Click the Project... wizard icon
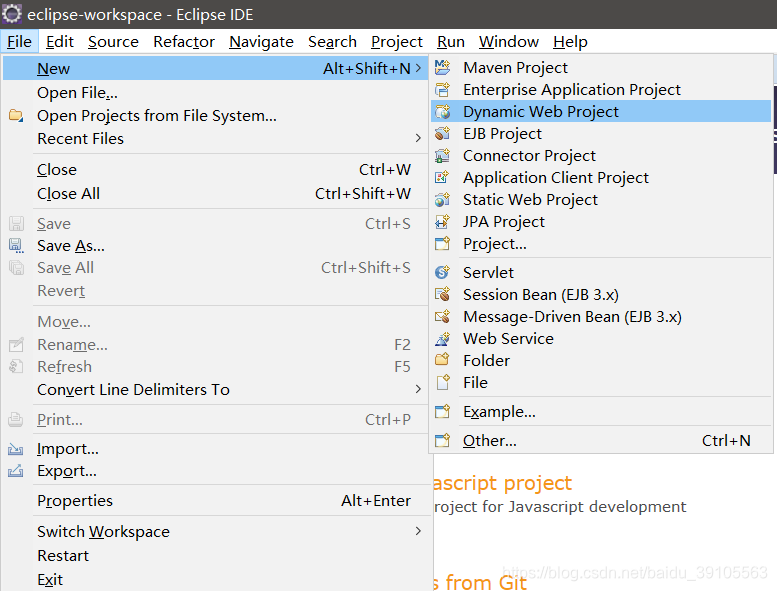 tap(442, 244)
